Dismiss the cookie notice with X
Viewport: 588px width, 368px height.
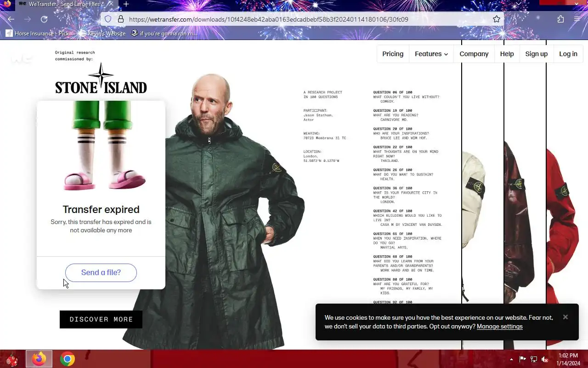pos(565,317)
